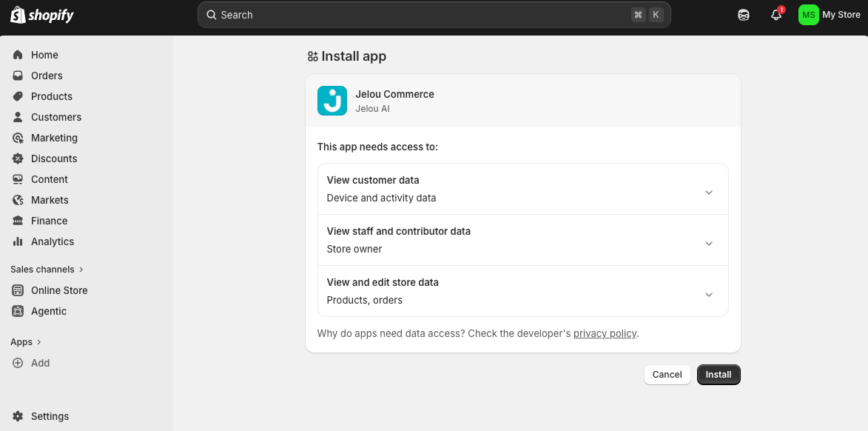868x431 pixels.
Task: Click the Customers person icon
Action: point(18,117)
